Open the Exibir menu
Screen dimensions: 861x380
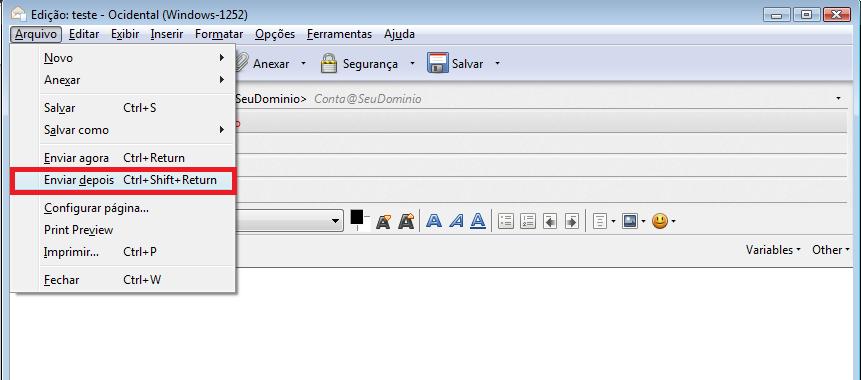(x=125, y=34)
